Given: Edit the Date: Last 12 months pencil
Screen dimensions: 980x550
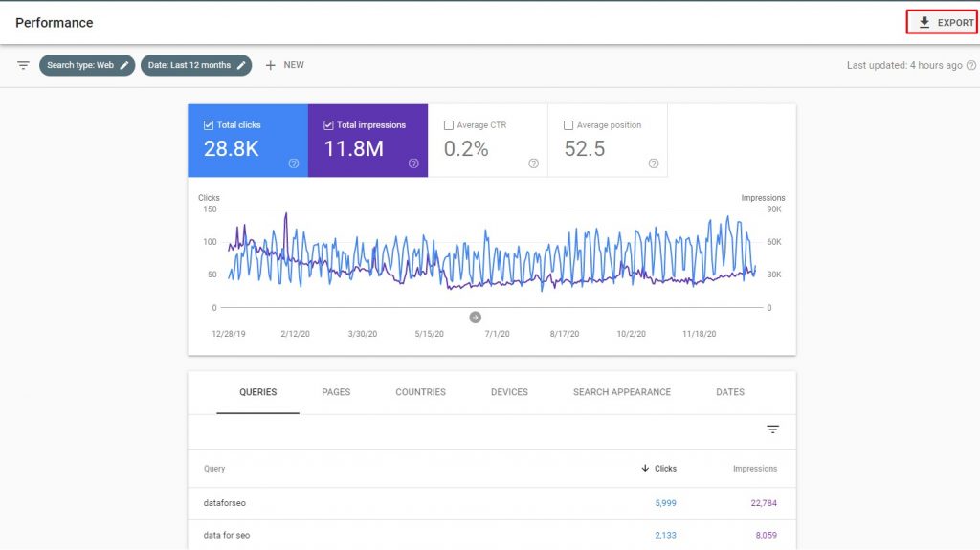Looking at the screenshot, I should click(x=241, y=65).
